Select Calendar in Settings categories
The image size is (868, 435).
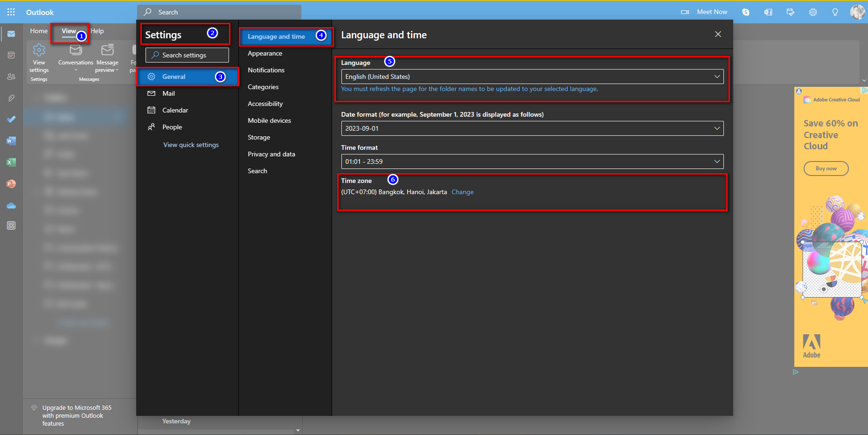187,110
